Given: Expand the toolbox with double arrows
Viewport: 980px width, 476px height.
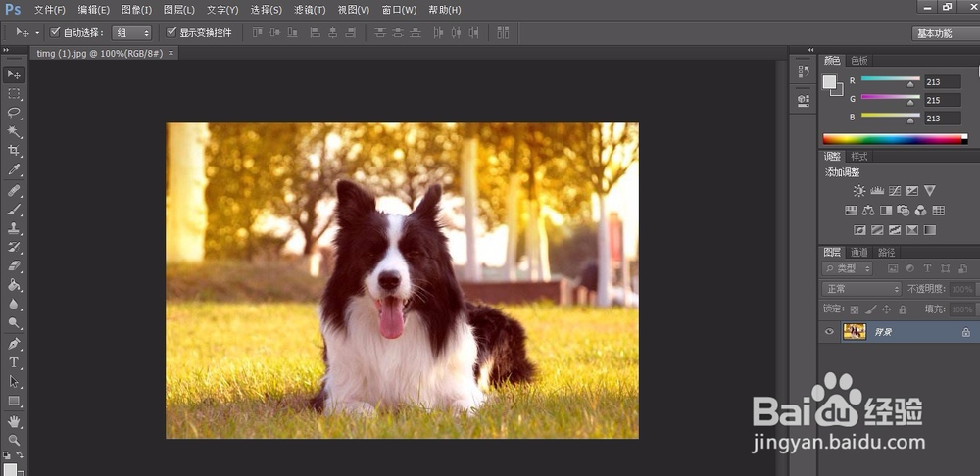Looking at the screenshot, I should pyautogui.click(x=6, y=50).
